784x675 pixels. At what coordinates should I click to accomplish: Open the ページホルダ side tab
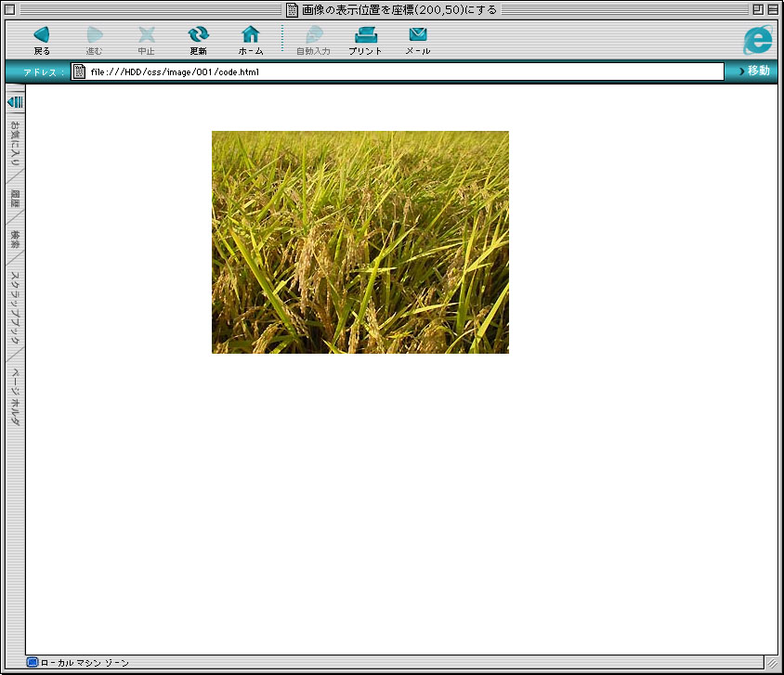15,396
